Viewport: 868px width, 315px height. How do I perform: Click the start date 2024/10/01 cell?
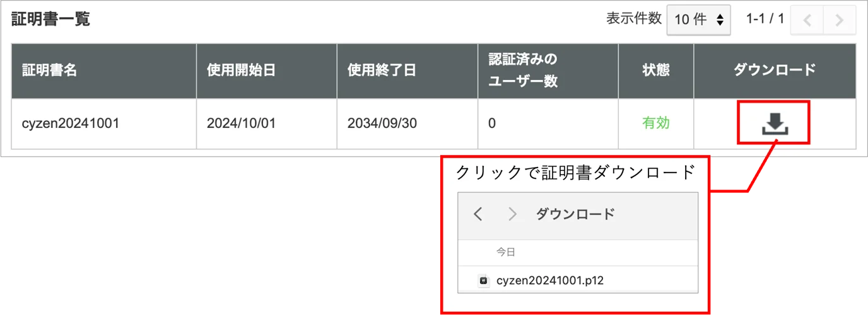(266, 123)
